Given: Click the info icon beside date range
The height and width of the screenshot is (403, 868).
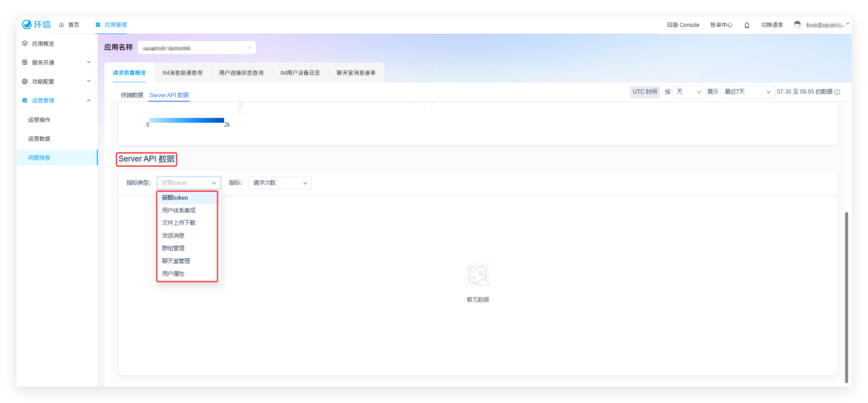Looking at the screenshot, I should (x=838, y=92).
